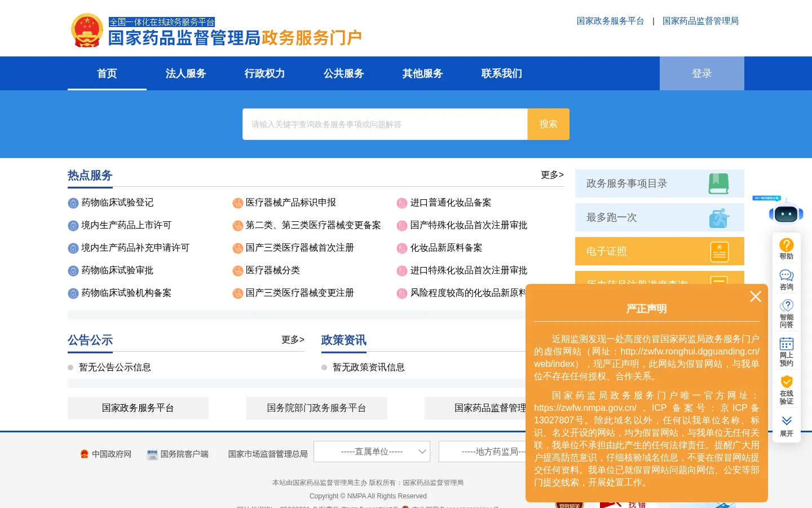
Task: Click icon beside 药物临床试验机构备案
Action: pos(73,294)
